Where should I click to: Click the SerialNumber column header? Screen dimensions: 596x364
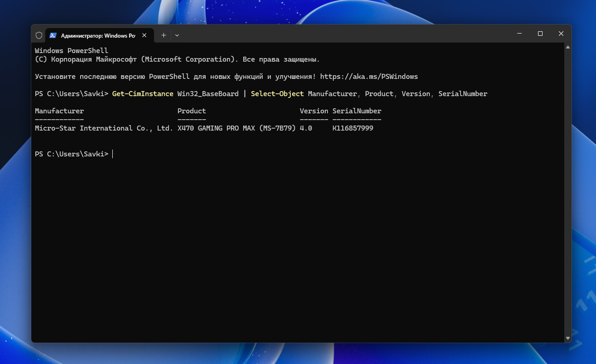point(357,111)
